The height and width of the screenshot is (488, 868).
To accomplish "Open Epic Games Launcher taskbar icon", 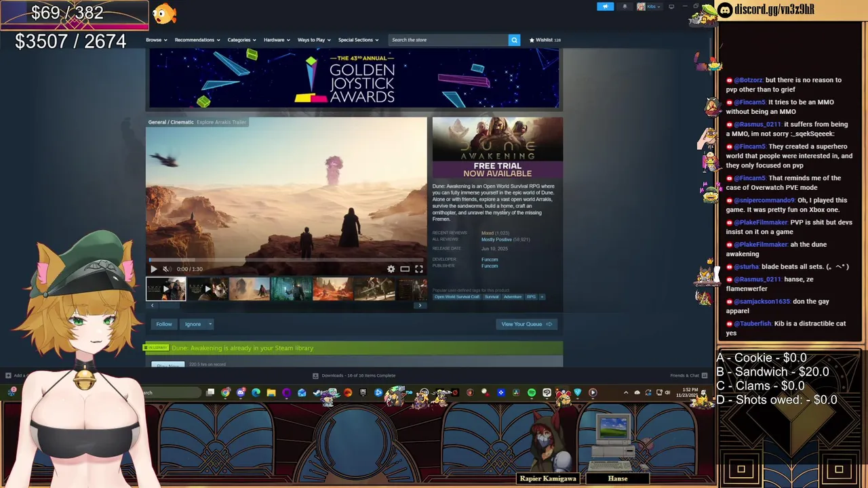I will [363, 392].
